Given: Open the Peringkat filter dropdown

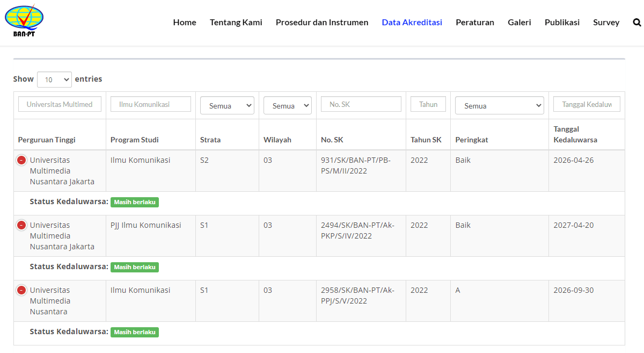Looking at the screenshot, I should (x=499, y=106).
